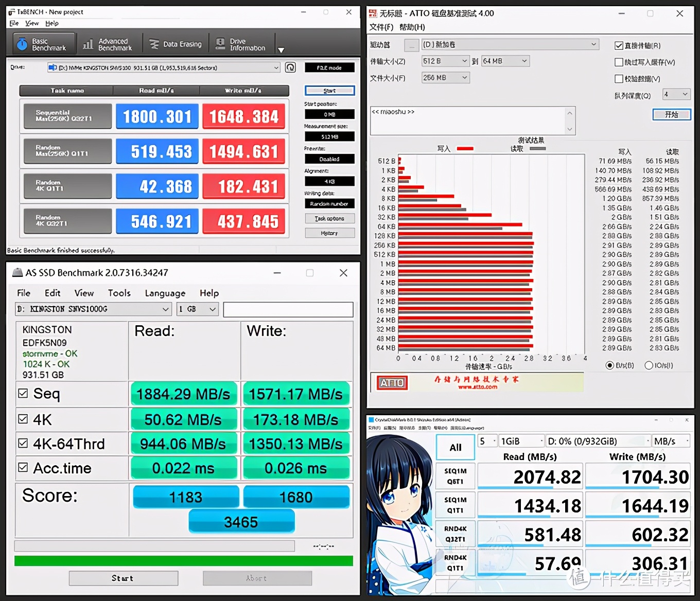
Task: Run the SEQ1M Q8T1 test in CrystalDiskMark
Action: click(455, 476)
